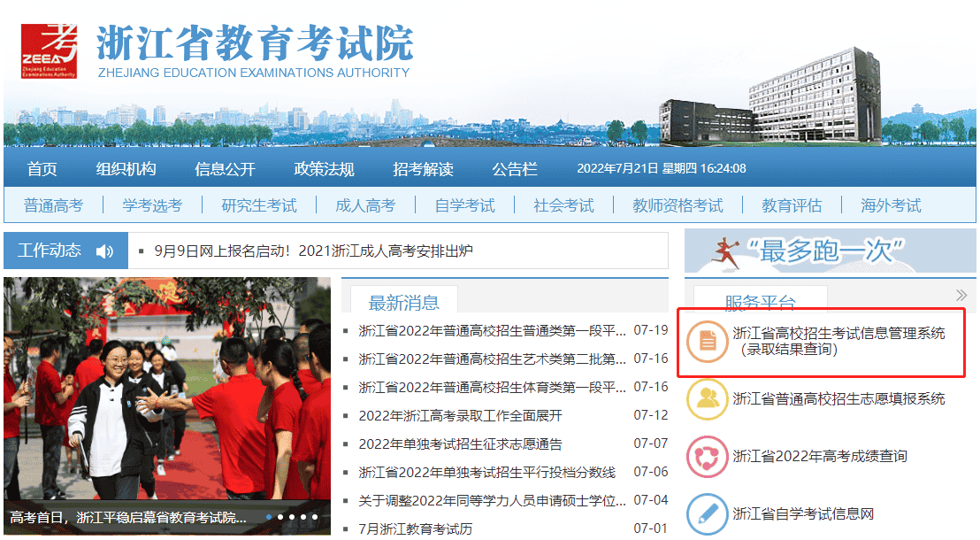Open the 9月9日网上报名启动 成人高考 announcement
The height and width of the screenshot is (540, 980).
pyautogui.click(x=314, y=251)
